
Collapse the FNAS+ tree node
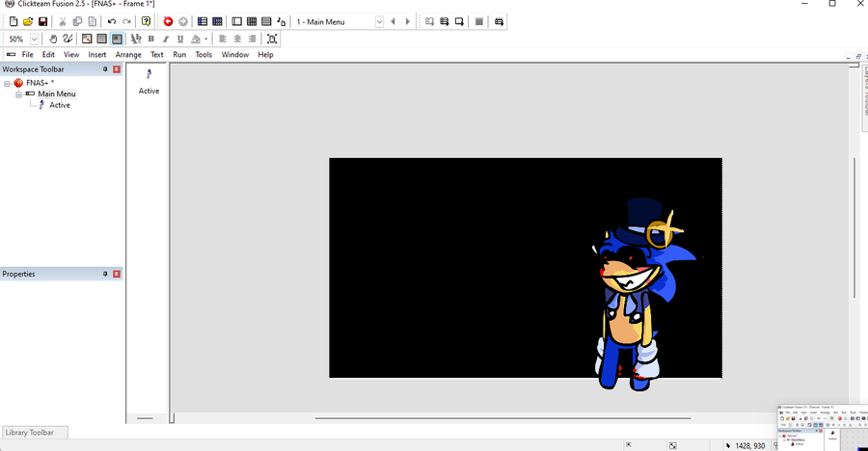click(7, 83)
